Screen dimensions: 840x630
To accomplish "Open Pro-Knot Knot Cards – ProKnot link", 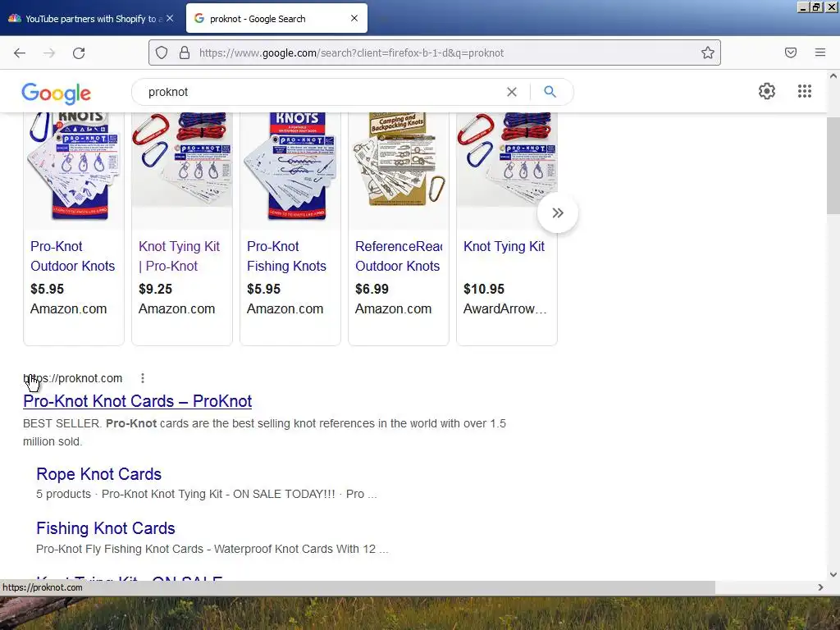I will [137, 400].
